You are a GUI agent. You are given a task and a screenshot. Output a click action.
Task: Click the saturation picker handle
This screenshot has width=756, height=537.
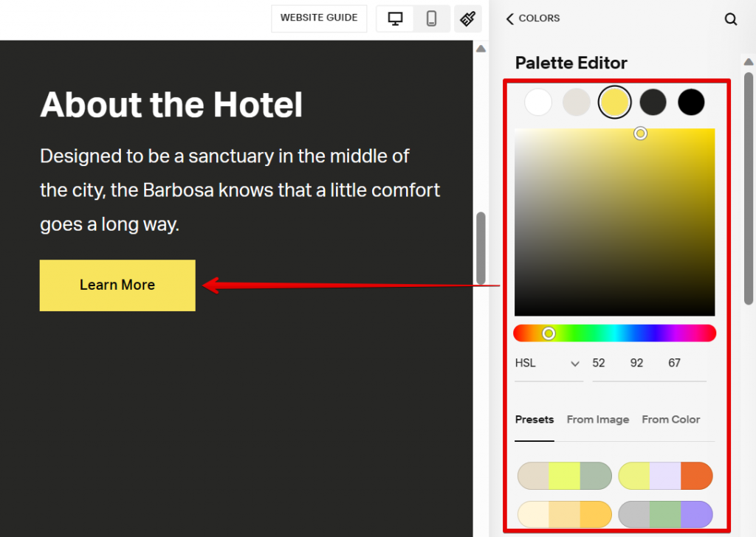pyautogui.click(x=641, y=133)
